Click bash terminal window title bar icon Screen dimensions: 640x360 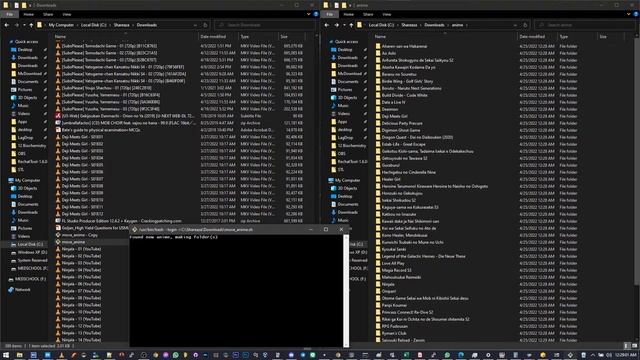click(134, 229)
